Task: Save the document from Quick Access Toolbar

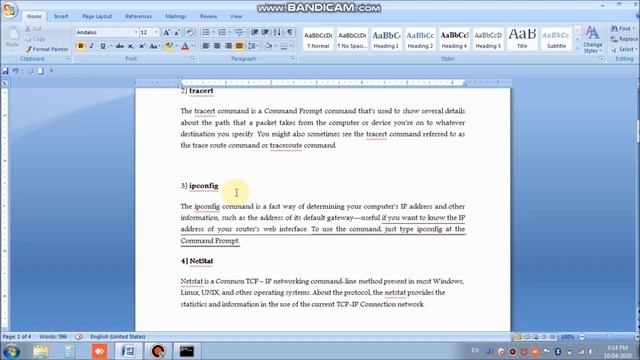Action: 5,71
